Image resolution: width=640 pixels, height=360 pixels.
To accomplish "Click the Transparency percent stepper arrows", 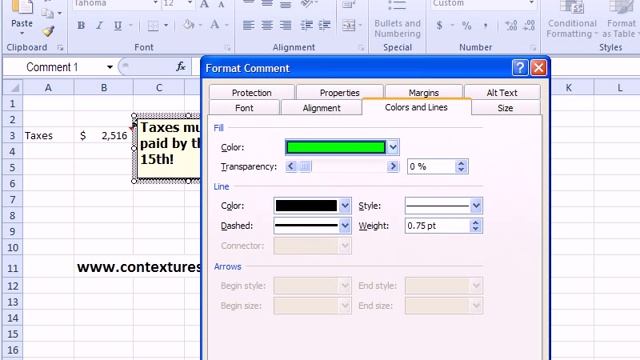I will (461, 167).
